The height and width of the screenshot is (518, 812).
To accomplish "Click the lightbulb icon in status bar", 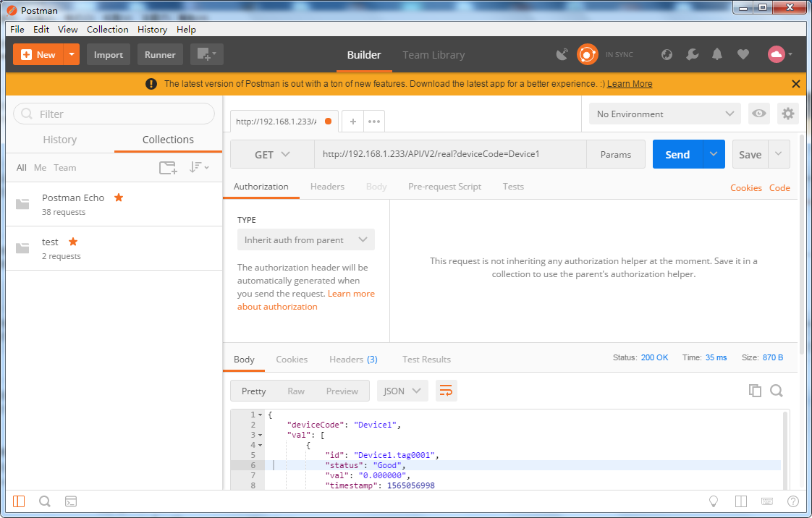I will [x=714, y=501].
